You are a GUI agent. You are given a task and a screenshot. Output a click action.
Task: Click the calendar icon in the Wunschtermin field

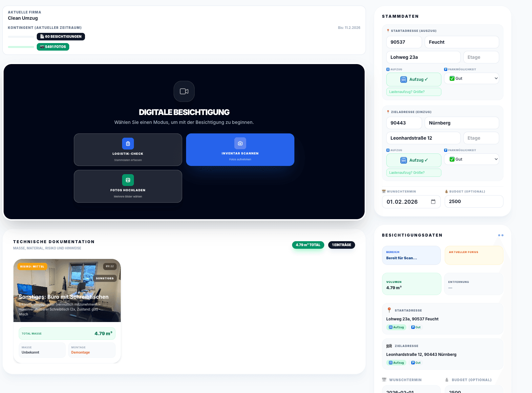(434, 201)
